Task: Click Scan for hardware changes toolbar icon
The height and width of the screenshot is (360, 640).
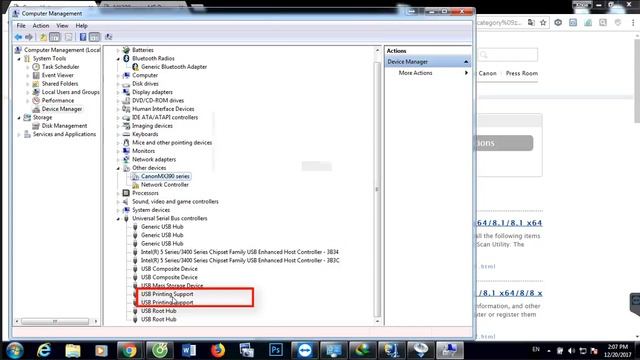Action: 109,37
